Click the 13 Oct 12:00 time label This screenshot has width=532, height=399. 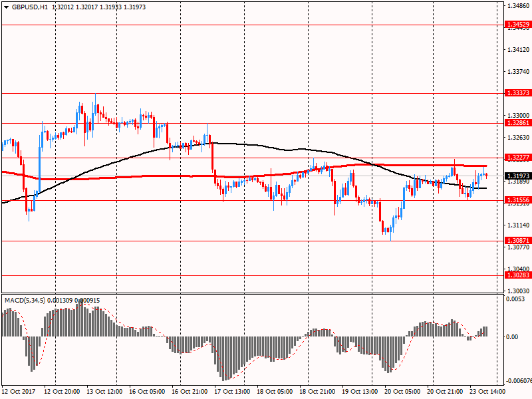(104, 392)
